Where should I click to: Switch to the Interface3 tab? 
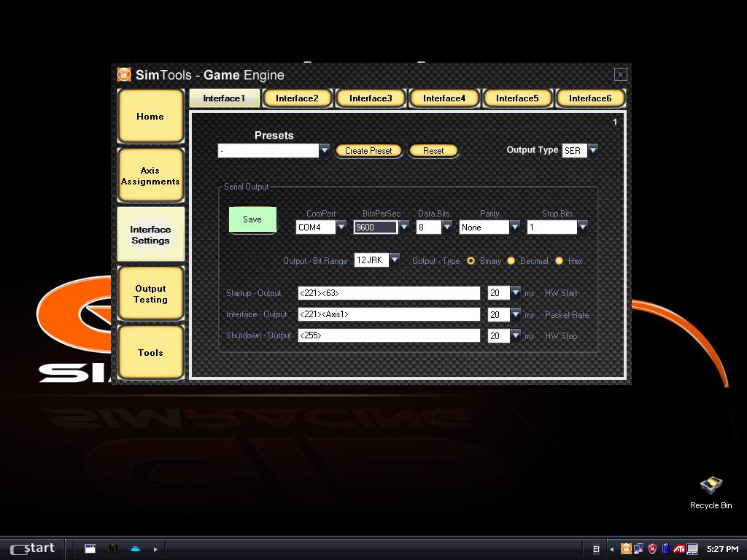[x=371, y=98]
